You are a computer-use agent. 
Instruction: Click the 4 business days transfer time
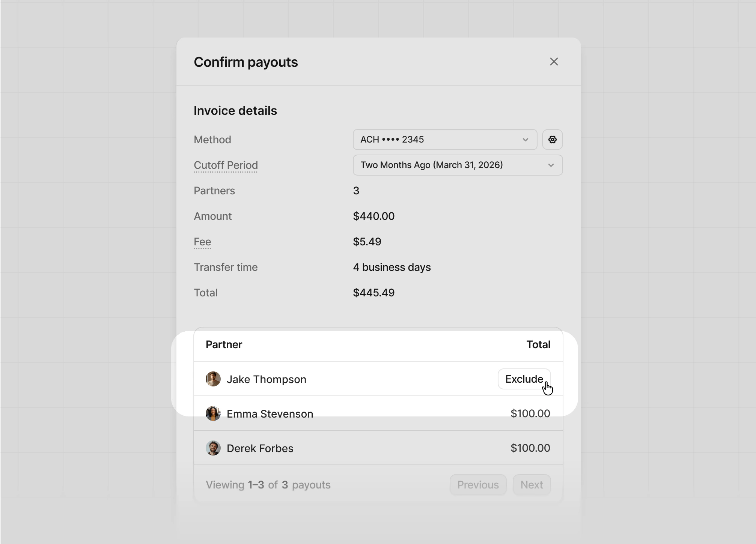coord(392,267)
